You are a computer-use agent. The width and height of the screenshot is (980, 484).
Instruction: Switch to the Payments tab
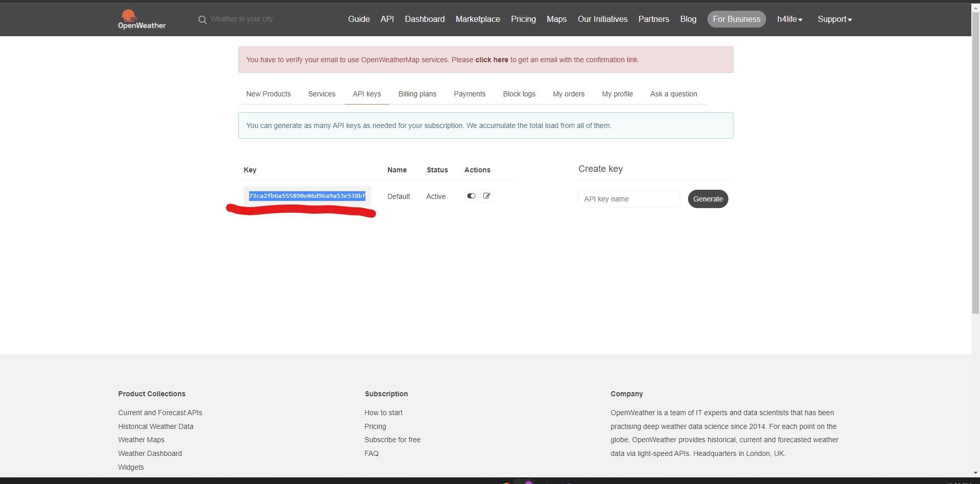pyautogui.click(x=470, y=94)
